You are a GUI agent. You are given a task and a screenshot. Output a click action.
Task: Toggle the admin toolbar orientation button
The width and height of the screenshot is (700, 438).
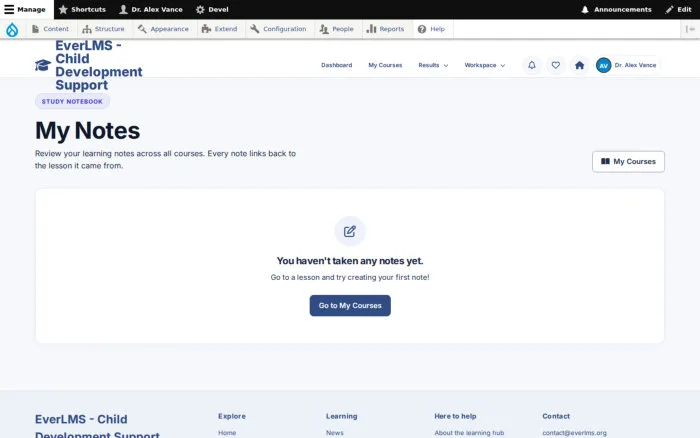click(690, 29)
